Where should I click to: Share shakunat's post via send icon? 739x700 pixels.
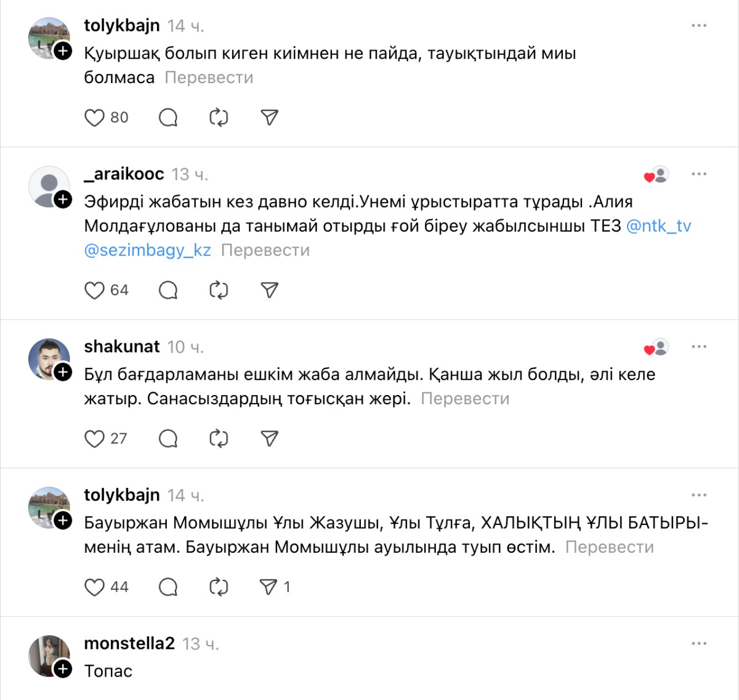[269, 439]
